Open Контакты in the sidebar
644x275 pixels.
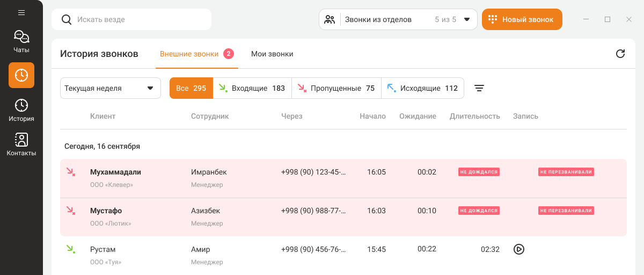tap(21, 144)
